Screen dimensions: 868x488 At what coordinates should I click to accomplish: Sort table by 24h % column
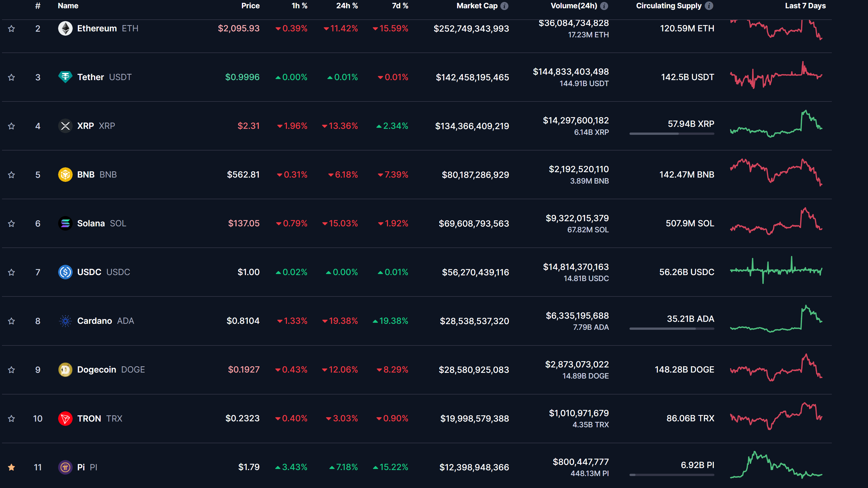347,6
